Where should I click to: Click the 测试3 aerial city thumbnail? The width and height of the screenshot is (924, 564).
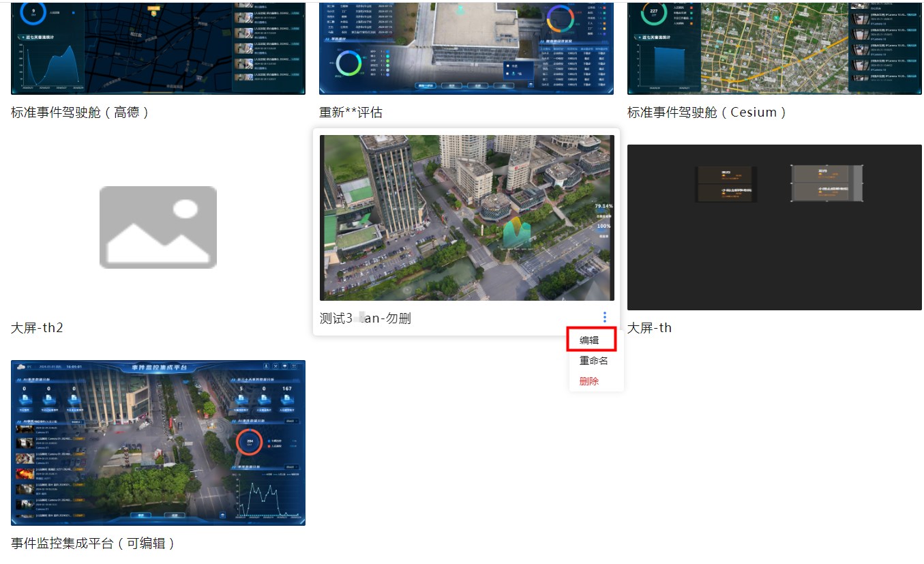click(x=466, y=218)
